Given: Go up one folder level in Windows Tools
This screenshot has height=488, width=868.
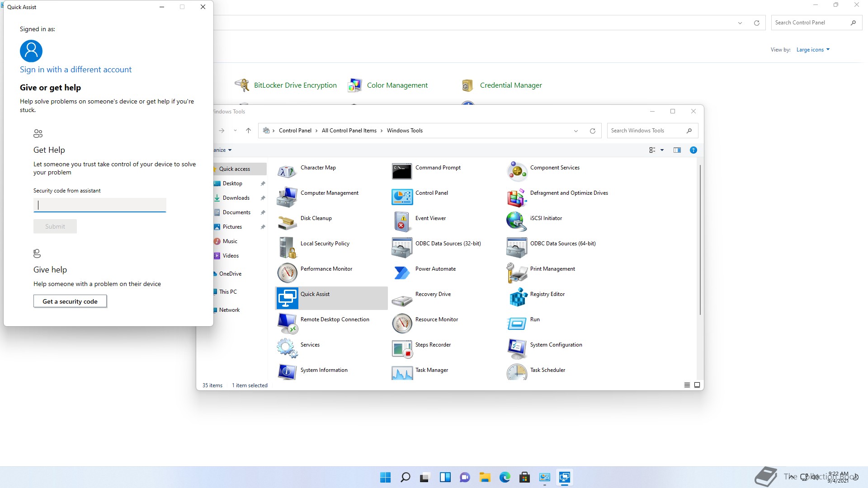Looking at the screenshot, I should (248, 131).
